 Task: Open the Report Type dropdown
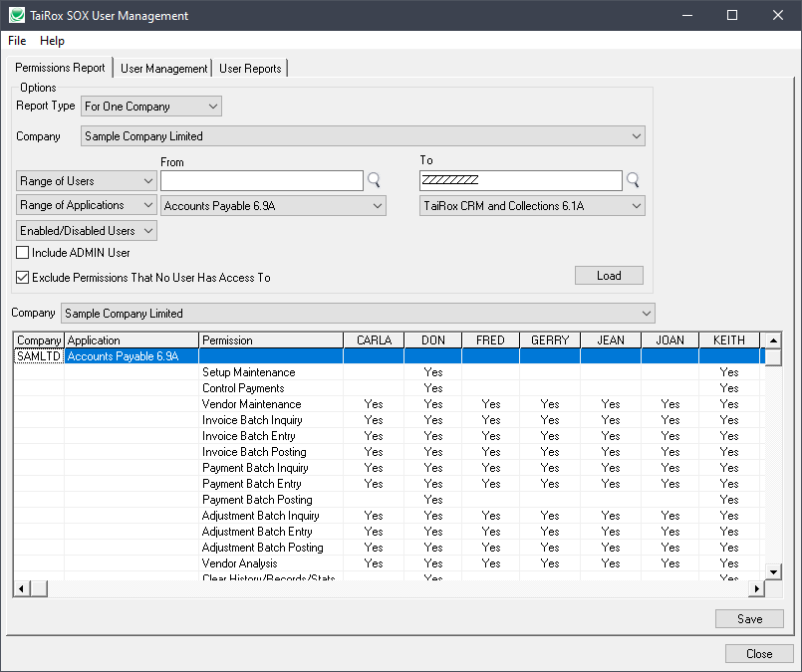pyautogui.click(x=151, y=107)
